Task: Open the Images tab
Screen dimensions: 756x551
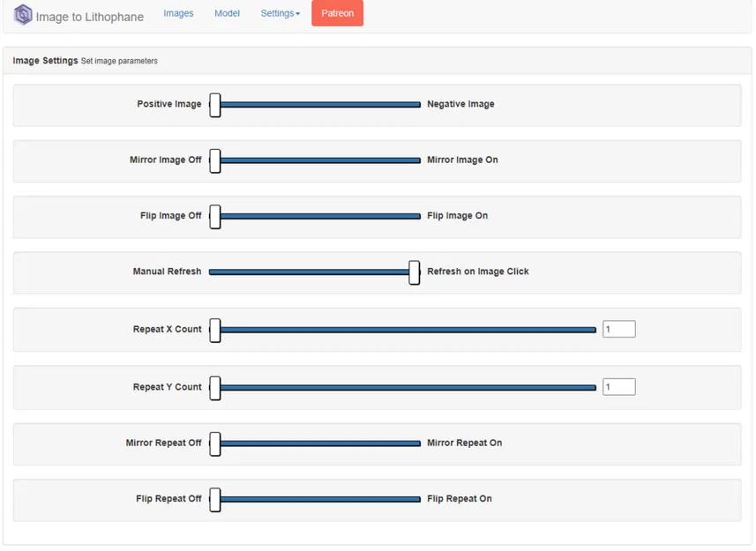Action: click(178, 13)
